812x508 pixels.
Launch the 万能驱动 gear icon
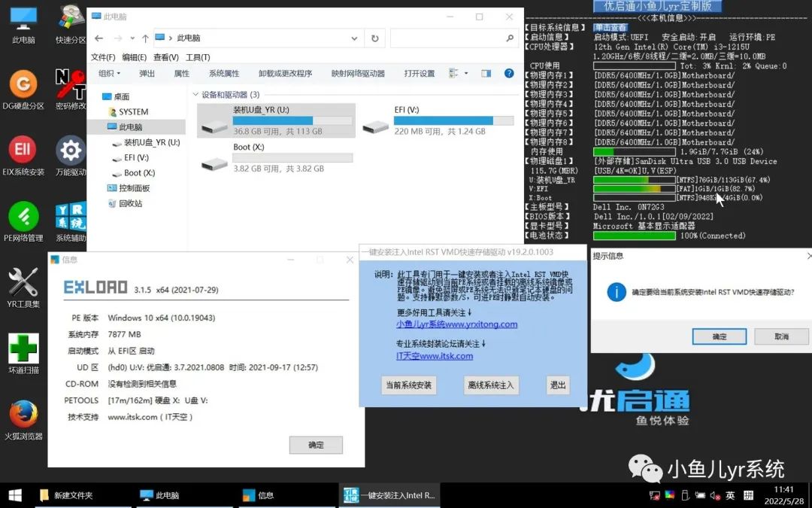click(71, 156)
